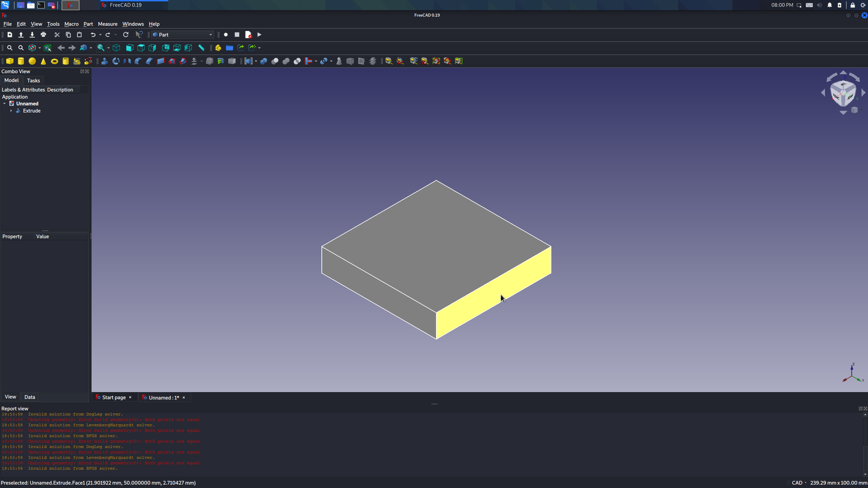Collapse the Unnamed document tree node
Screen dimensions: 868x488
pyautogui.click(x=4, y=104)
